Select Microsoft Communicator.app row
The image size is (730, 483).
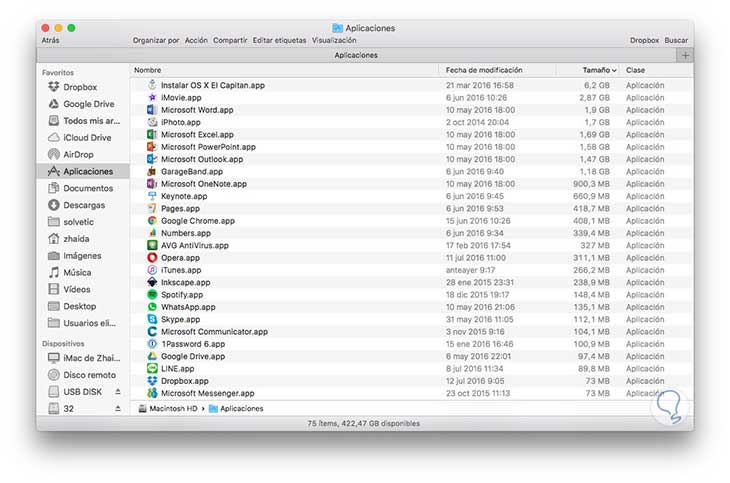coord(411,331)
